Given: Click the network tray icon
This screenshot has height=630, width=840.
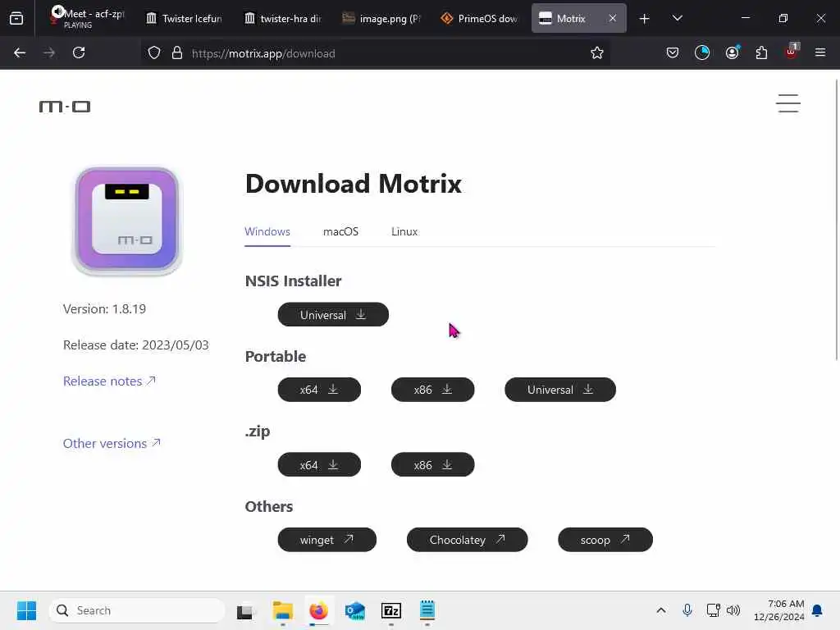Looking at the screenshot, I should (x=713, y=610).
